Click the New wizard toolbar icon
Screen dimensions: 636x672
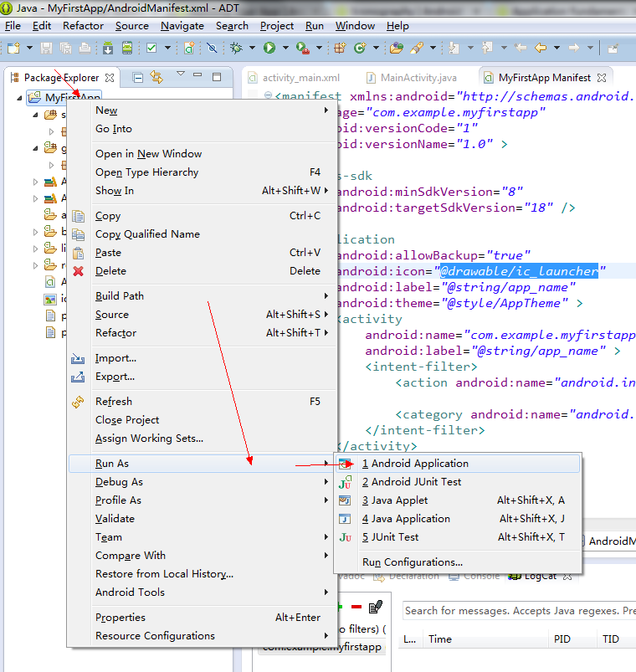click(x=13, y=48)
